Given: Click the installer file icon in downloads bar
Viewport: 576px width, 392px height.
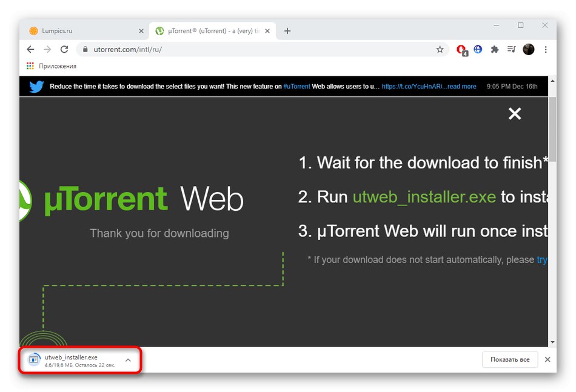Looking at the screenshot, I should [34, 359].
